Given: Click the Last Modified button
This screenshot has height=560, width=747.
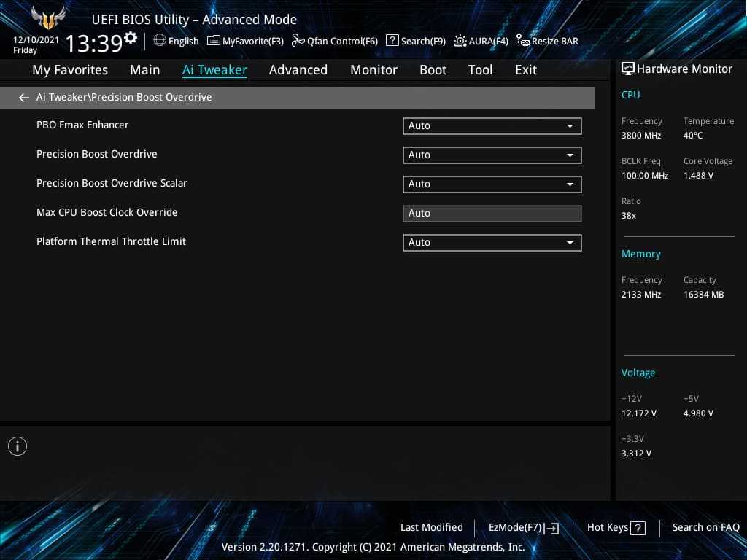Looking at the screenshot, I should (x=431, y=527).
